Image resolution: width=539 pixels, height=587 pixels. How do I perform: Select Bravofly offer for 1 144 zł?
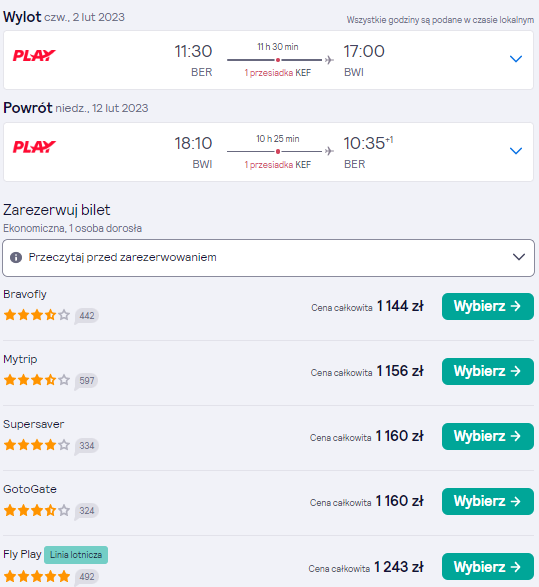pos(488,306)
